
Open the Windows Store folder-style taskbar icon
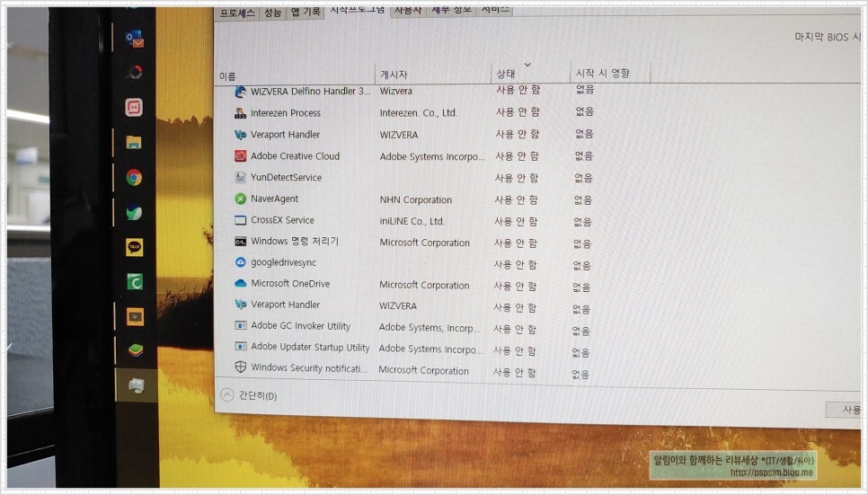[133, 142]
